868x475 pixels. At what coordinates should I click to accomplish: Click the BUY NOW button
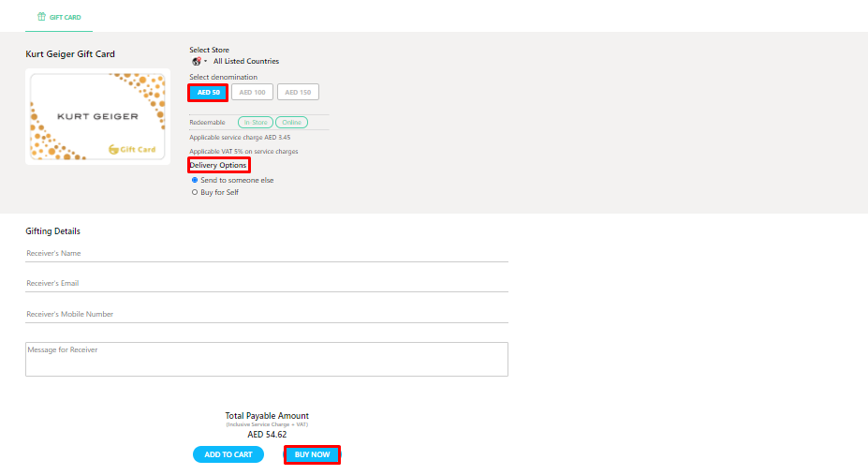tap(312, 454)
